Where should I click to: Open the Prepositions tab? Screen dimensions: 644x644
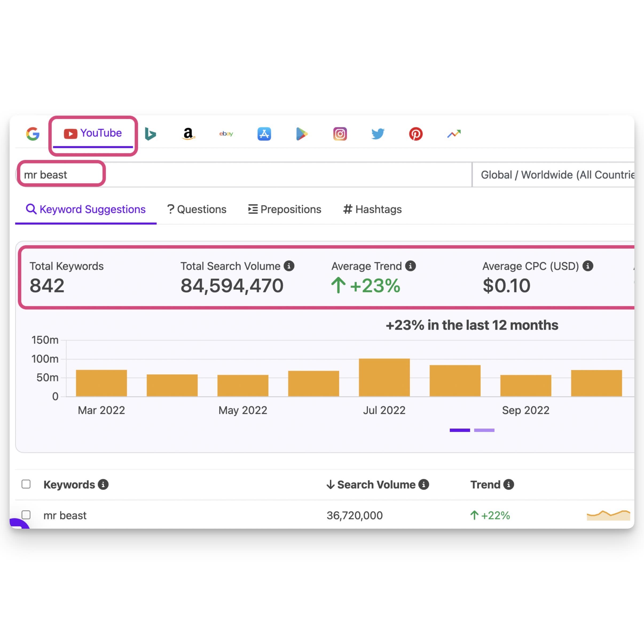tap(285, 209)
